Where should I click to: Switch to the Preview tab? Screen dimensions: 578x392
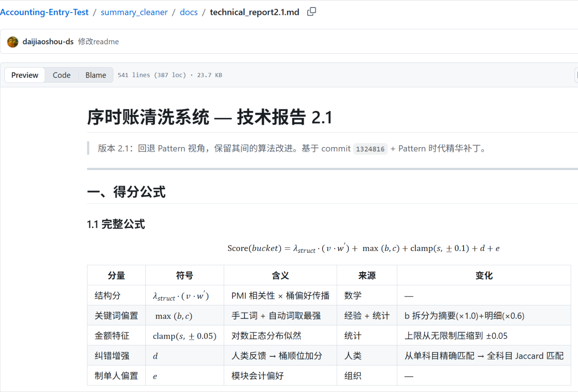(x=25, y=75)
